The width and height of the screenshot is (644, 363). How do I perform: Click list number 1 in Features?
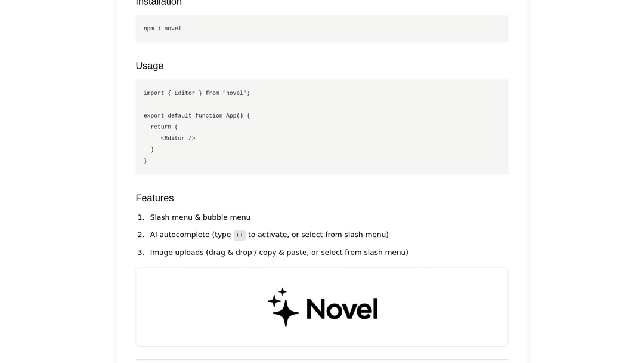(141, 217)
